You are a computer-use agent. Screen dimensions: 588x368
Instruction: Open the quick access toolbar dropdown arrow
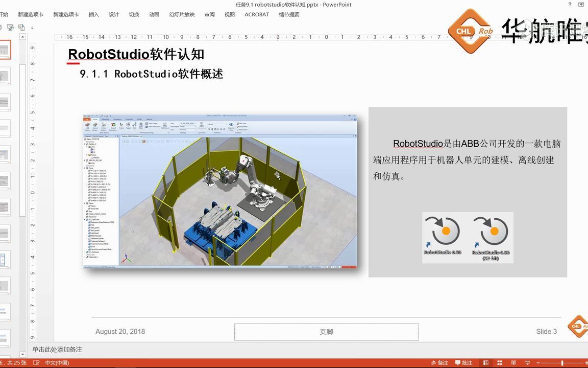point(32,28)
